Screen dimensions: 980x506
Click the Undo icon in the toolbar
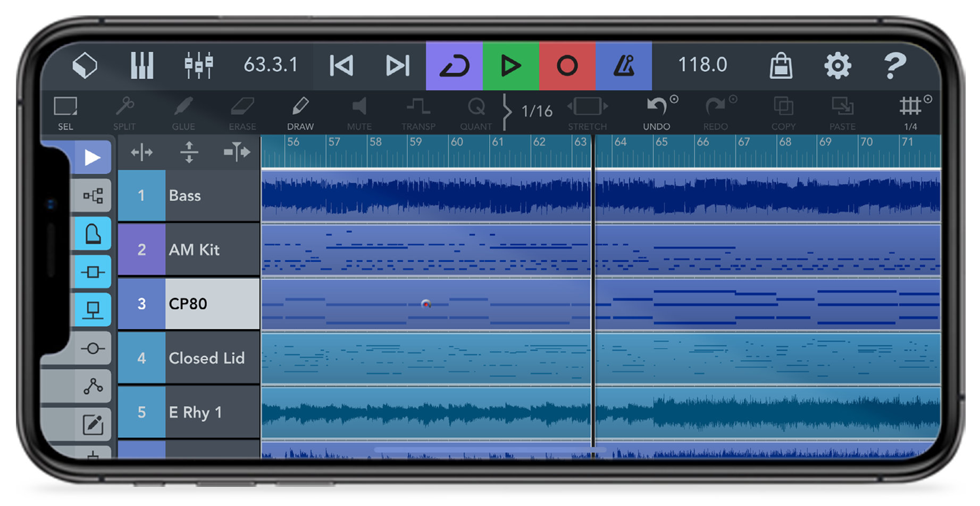tap(657, 112)
